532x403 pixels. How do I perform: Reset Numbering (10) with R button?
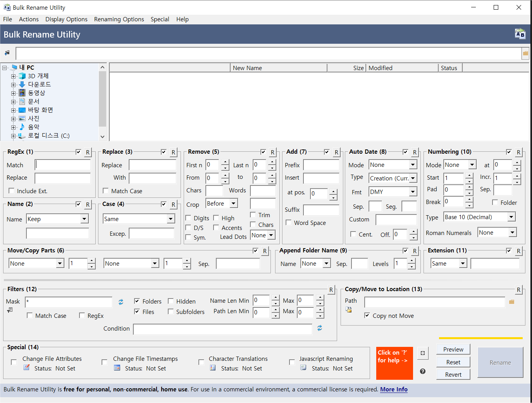518,152
